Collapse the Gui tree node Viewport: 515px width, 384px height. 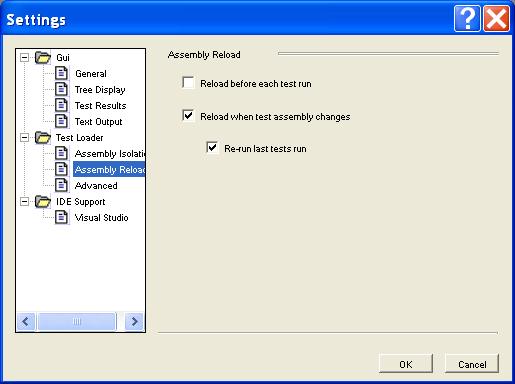pyautogui.click(x=24, y=58)
